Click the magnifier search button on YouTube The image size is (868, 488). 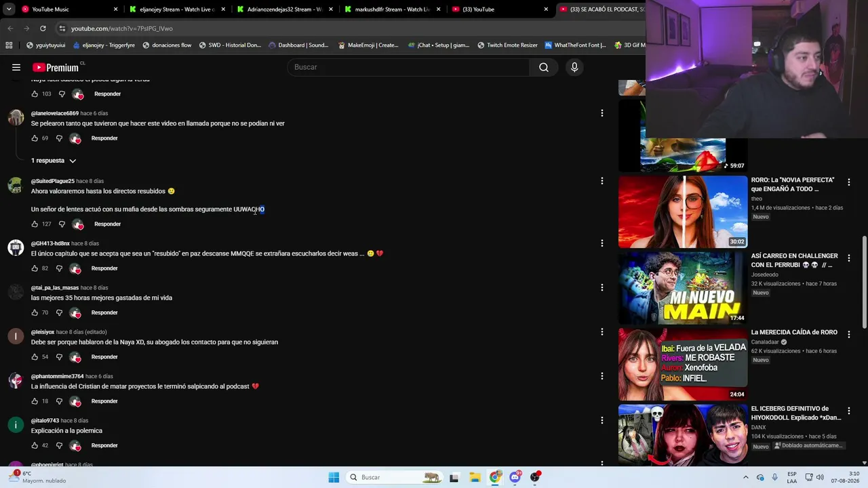click(544, 67)
